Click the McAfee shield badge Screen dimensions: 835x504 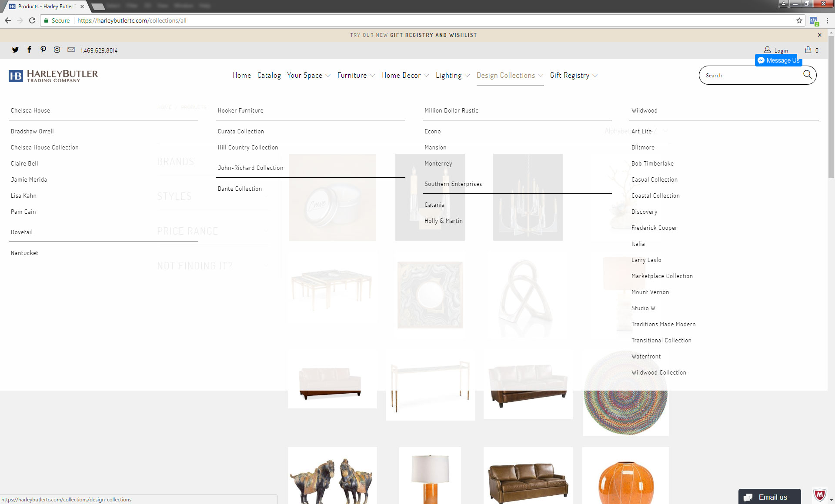tap(819, 494)
